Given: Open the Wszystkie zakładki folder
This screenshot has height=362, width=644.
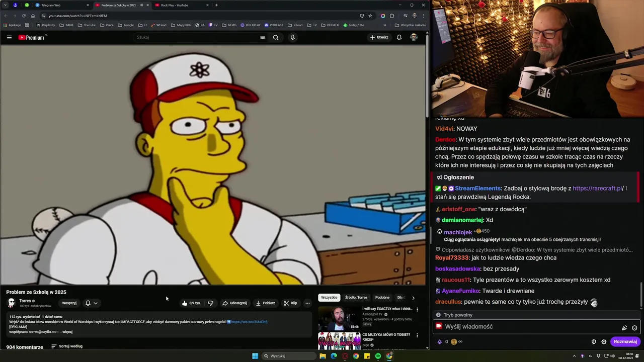Looking at the screenshot, I should pos(410,25).
